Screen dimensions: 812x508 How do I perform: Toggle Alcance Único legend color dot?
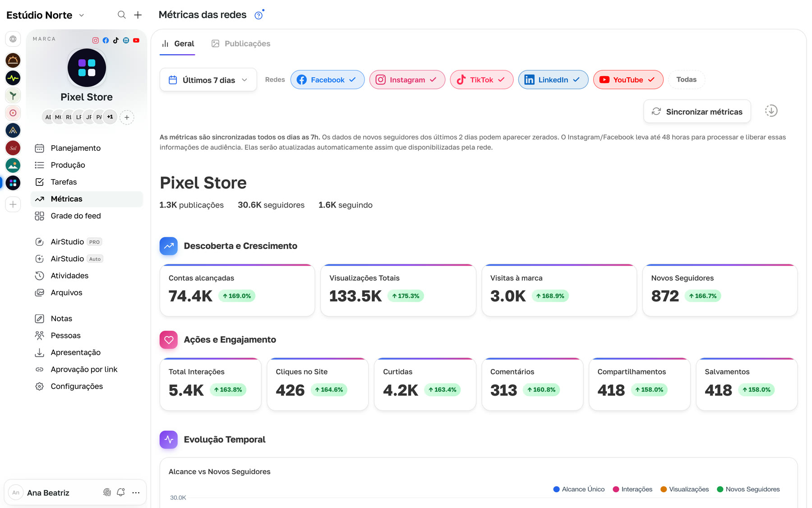(557, 489)
